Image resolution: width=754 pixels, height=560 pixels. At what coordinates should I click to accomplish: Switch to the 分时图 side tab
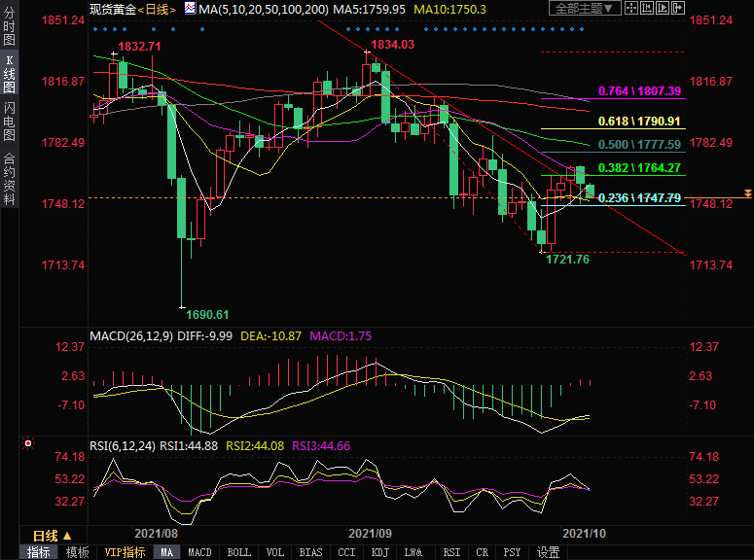coord(9,29)
